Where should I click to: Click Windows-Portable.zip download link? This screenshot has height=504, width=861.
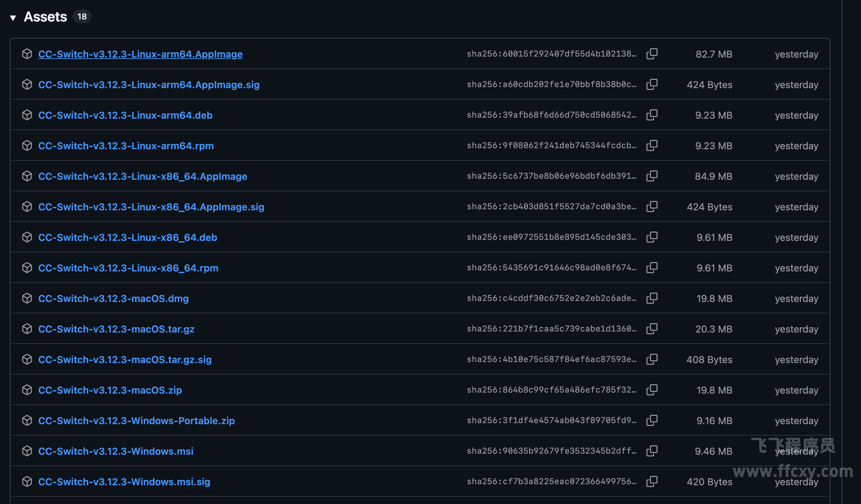[x=136, y=421]
